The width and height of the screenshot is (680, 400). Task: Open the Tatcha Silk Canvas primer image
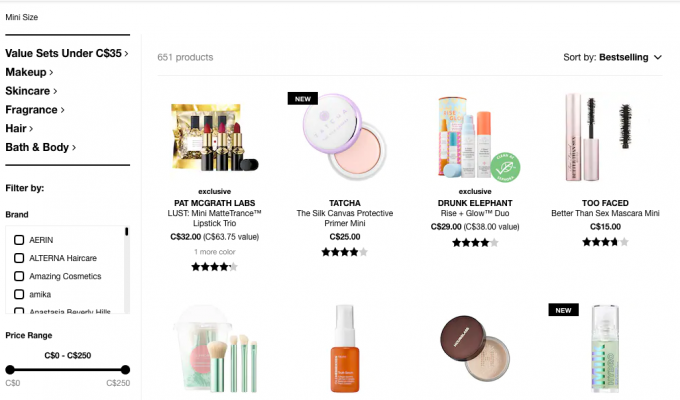(344, 137)
